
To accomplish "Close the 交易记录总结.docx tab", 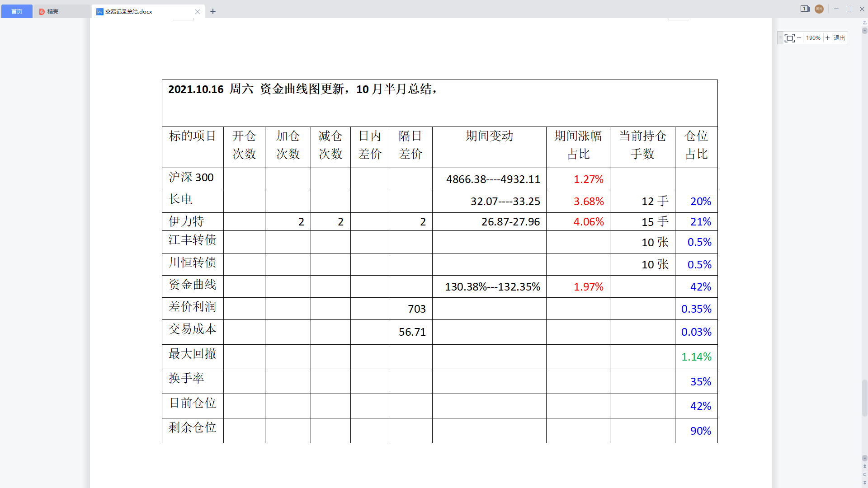I will pos(198,12).
